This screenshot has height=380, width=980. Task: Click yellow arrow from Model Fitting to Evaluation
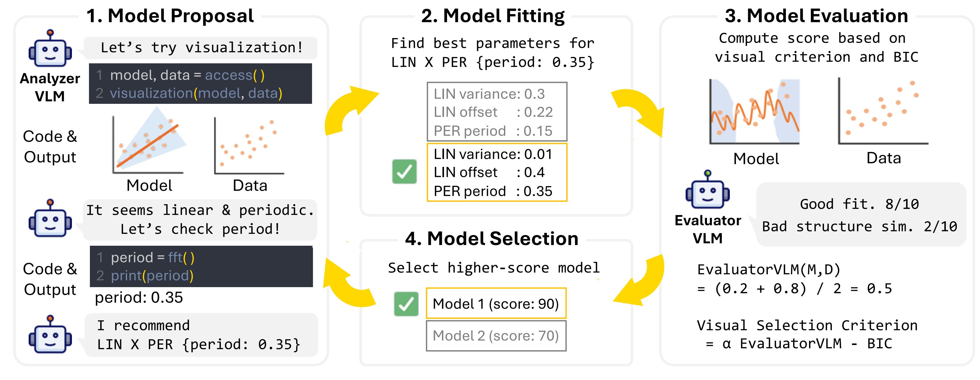click(639, 110)
